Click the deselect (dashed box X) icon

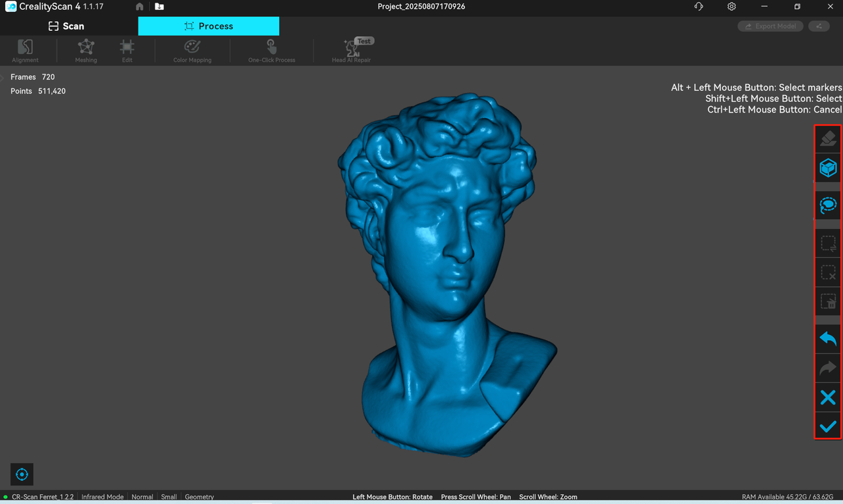828,272
